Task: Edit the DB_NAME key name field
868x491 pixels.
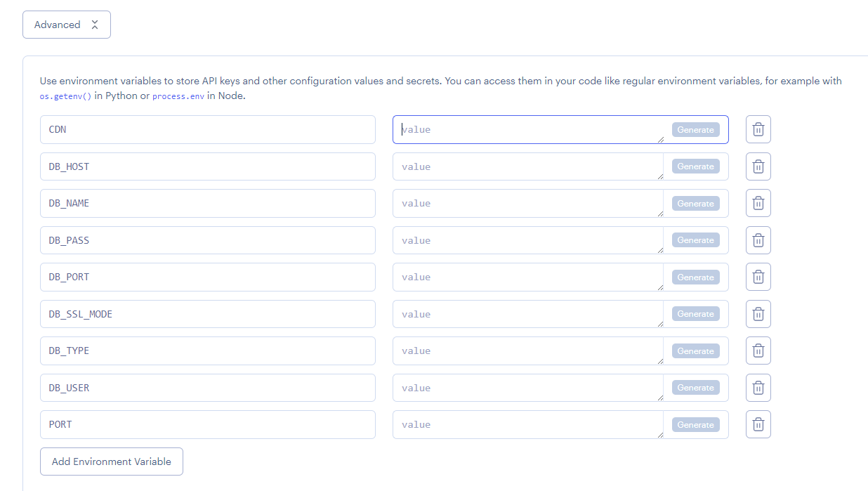Action: coord(208,203)
